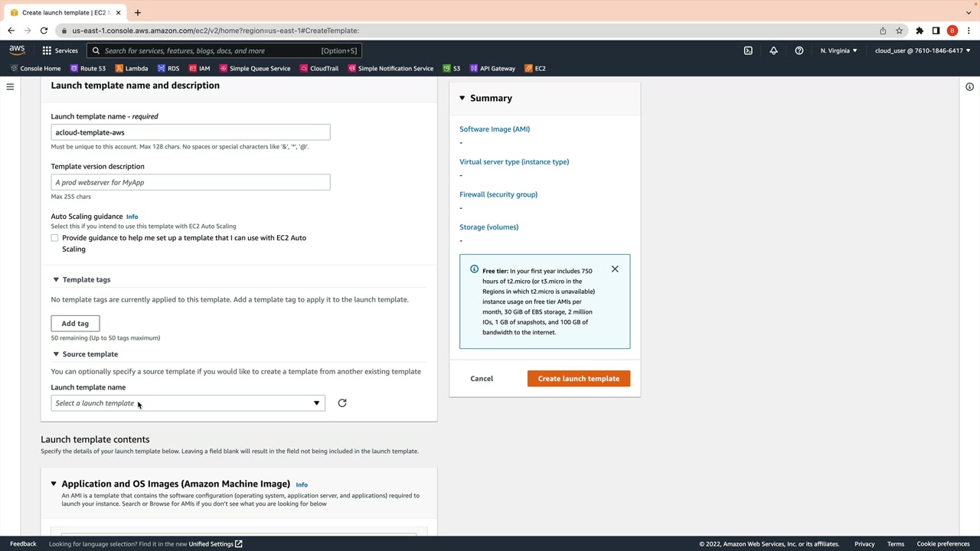Viewport: 980px width, 551px height.
Task: Click the AWS logo home icon
Action: tap(17, 51)
